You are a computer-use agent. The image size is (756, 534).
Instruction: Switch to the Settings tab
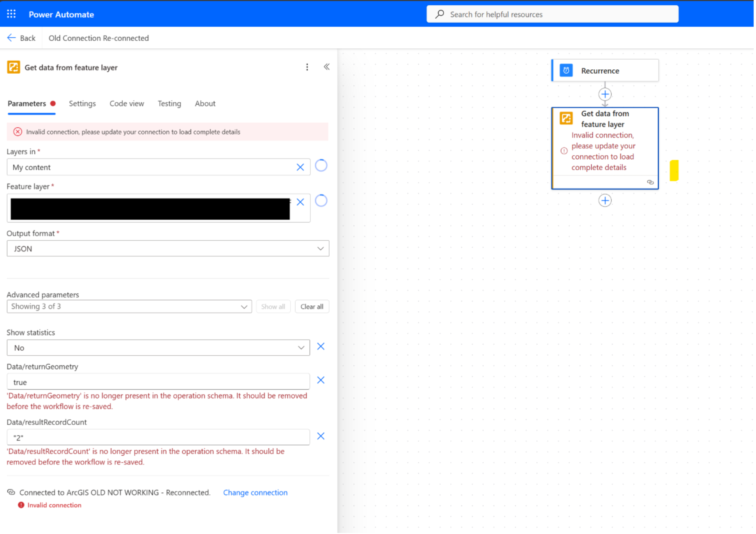click(x=82, y=104)
